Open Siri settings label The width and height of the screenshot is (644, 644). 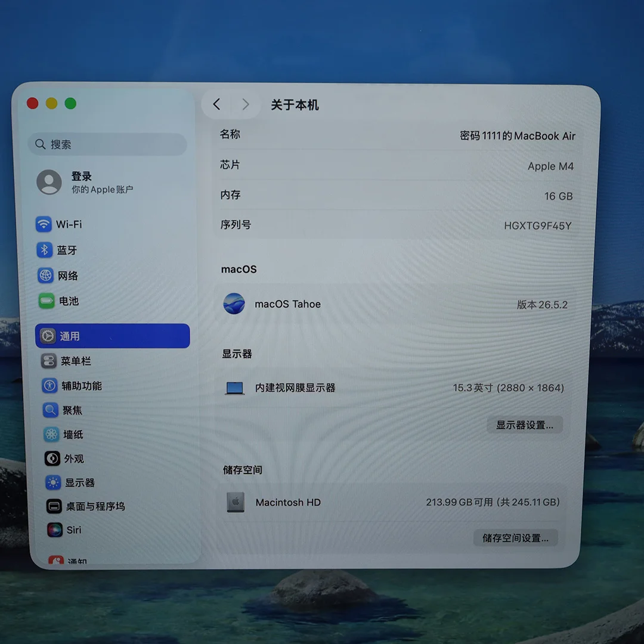tap(74, 530)
